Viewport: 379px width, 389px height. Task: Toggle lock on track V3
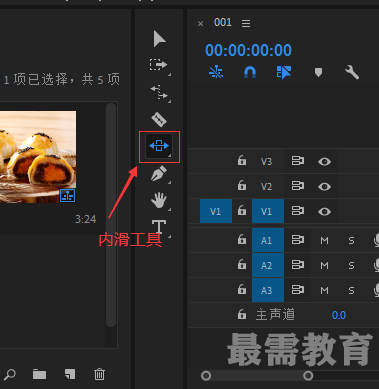coord(242,161)
